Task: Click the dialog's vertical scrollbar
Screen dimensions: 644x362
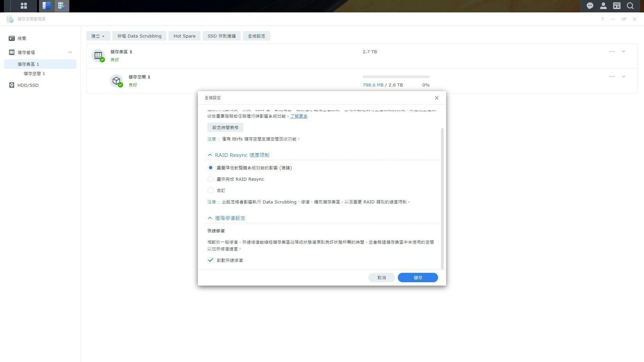Action: 442,198
